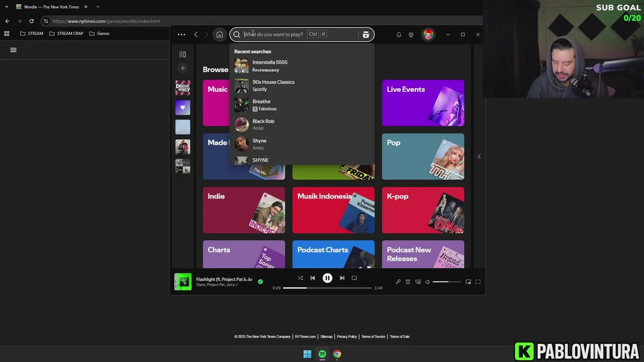Expand right panel chevron
644x362 pixels.
(x=479, y=156)
